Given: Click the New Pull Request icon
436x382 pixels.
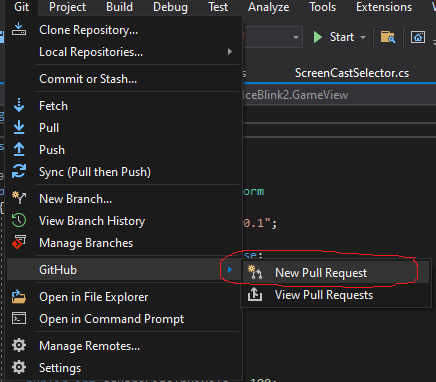Looking at the screenshot, I should pyautogui.click(x=255, y=272).
